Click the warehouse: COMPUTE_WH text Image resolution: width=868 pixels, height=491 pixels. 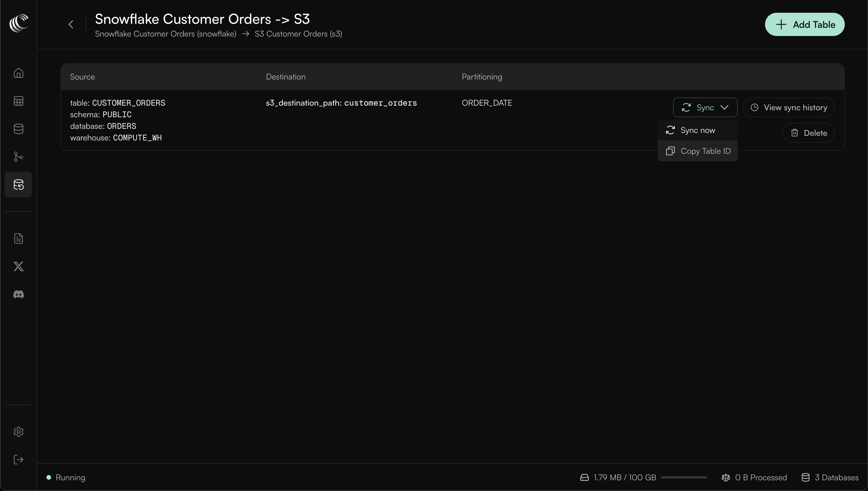[x=116, y=138]
